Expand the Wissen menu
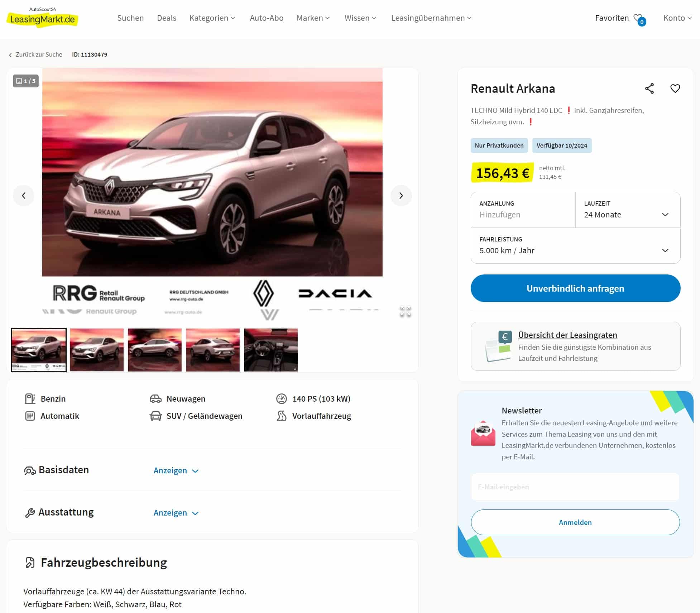Viewport: 700px width, 613px height. point(360,18)
